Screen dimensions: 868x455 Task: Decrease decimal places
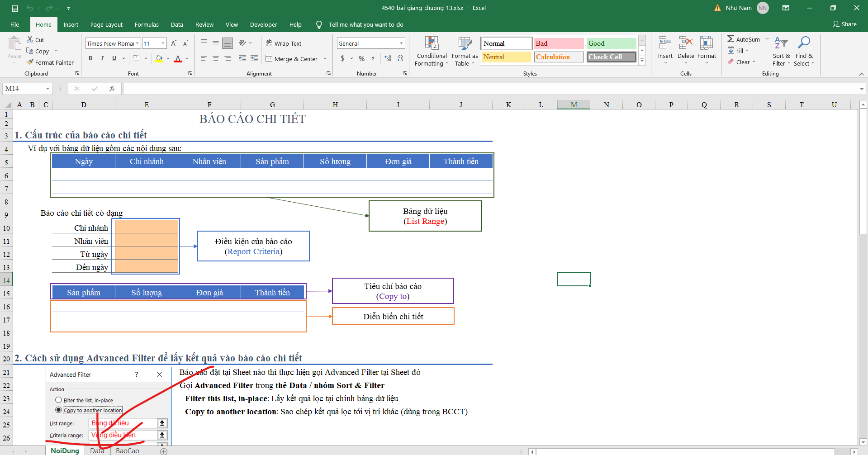pos(400,58)
